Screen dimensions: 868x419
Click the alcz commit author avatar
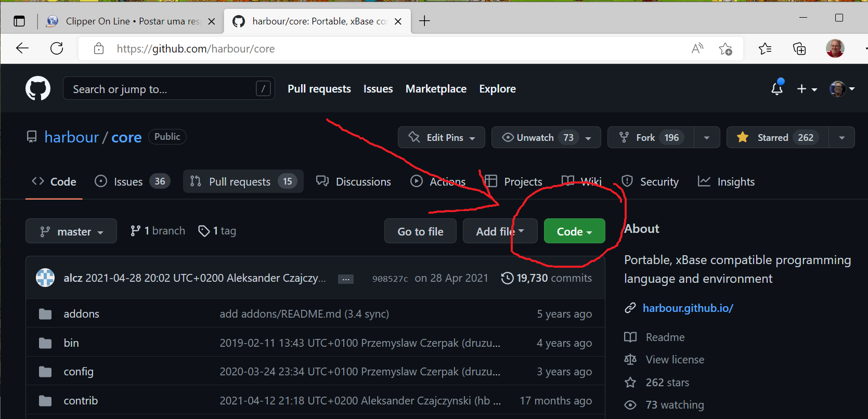(x=45, y=278)
